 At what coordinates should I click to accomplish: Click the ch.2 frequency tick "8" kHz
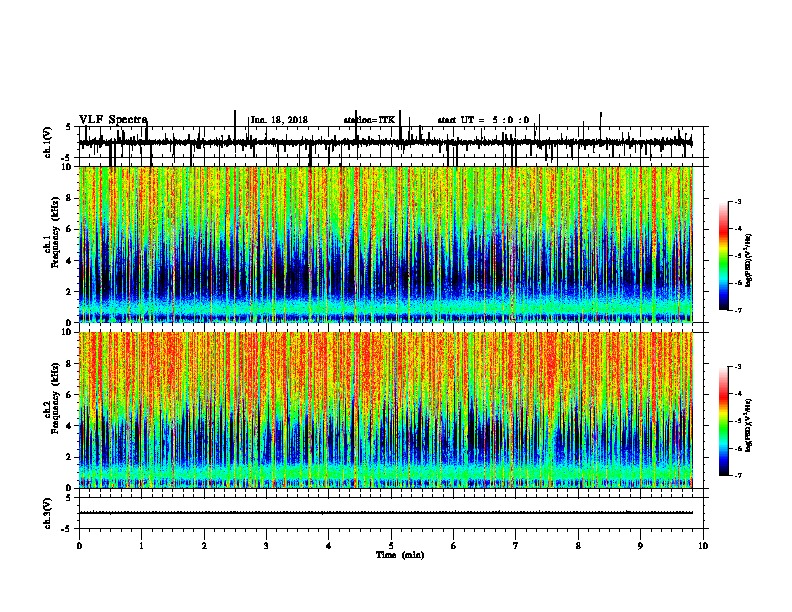tap(70, 364)
